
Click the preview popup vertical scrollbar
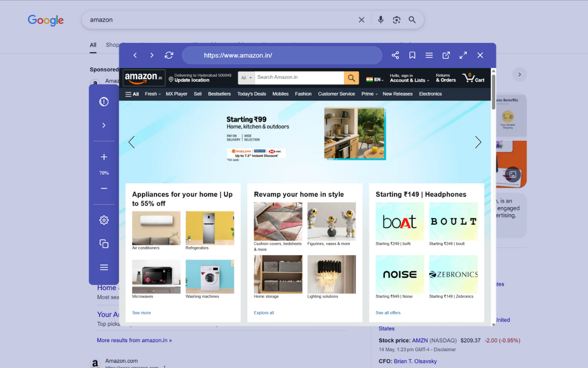494,92
